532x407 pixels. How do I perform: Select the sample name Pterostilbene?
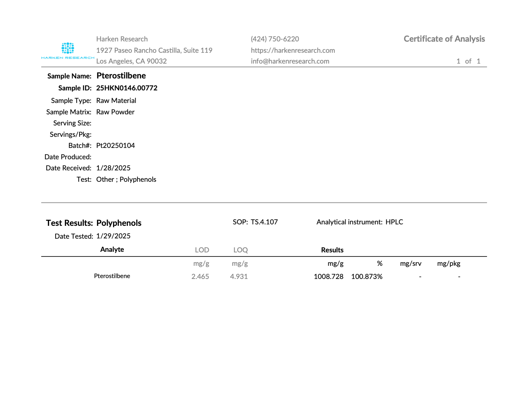[121, 76]
